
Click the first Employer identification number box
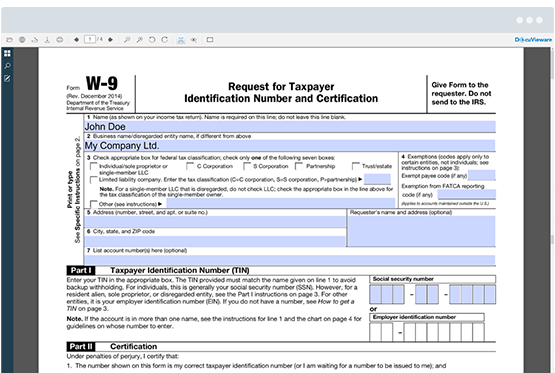(x=376, y=332)
